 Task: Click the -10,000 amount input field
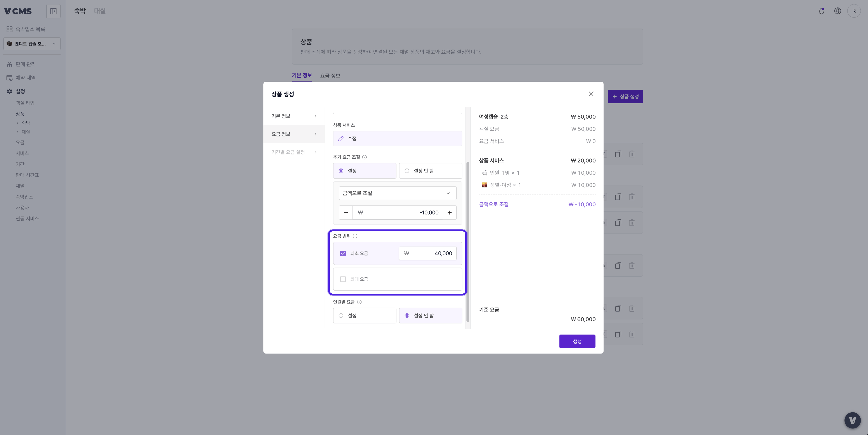click(x=398, y=213)
